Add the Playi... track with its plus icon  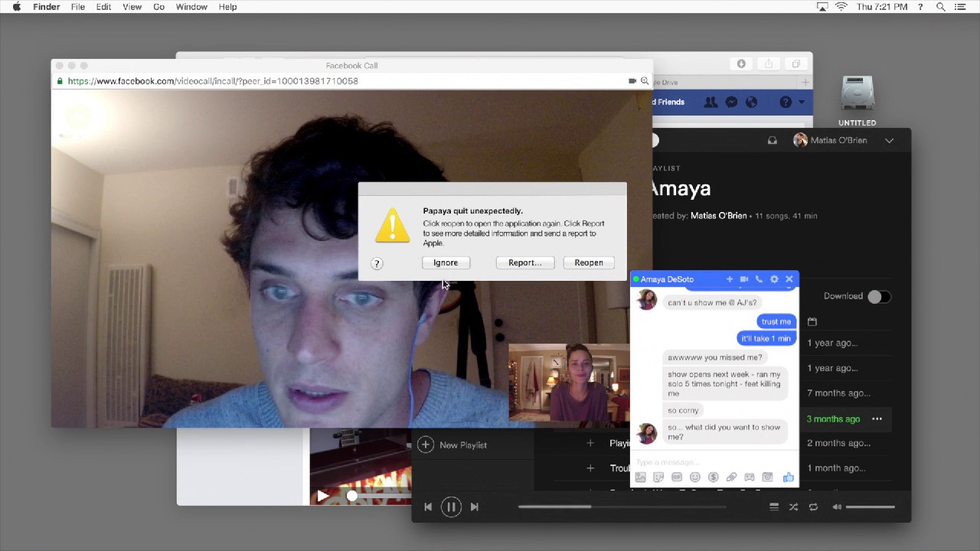tap(590, 443)
